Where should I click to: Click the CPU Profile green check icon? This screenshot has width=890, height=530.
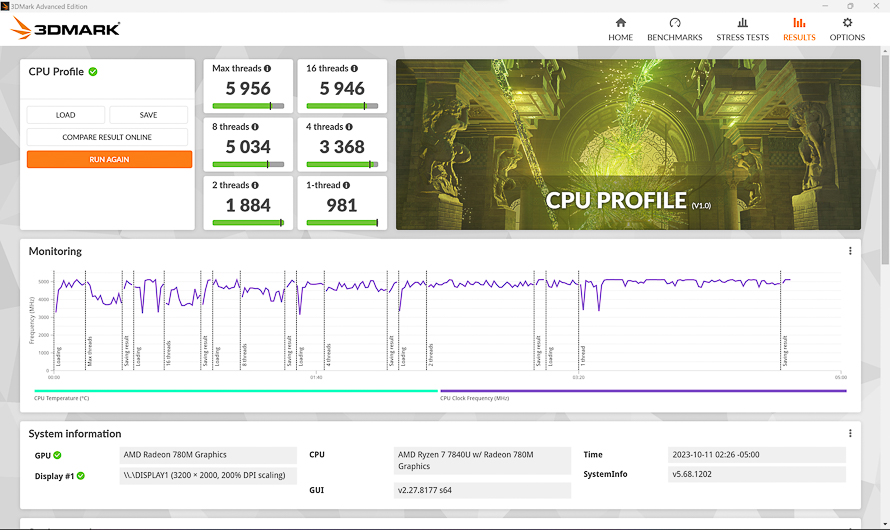(93, 71)
